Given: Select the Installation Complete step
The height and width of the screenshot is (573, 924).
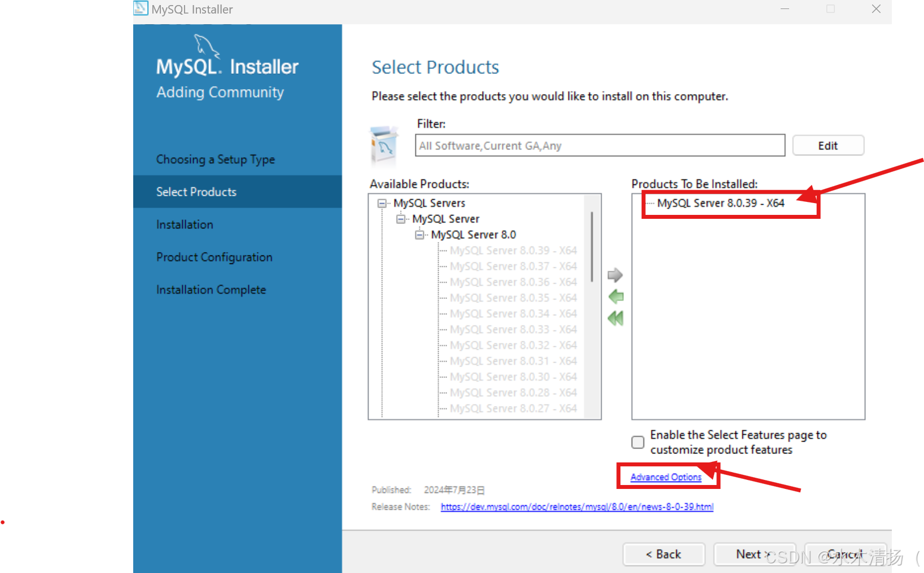Looking at the screenshot, I should (211, 290).
